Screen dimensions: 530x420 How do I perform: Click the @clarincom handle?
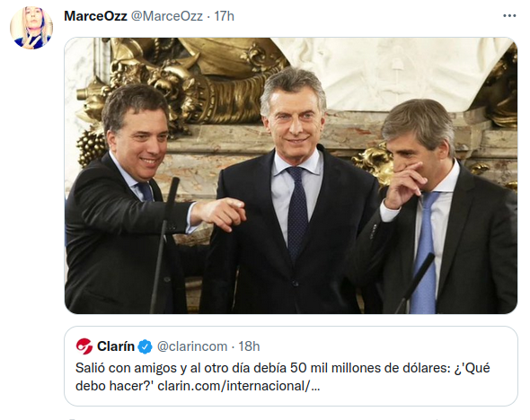(x=192, y=346)
